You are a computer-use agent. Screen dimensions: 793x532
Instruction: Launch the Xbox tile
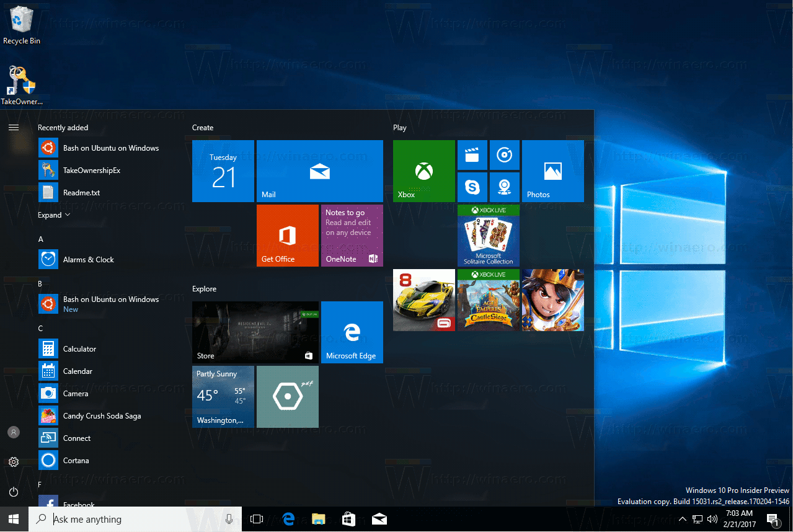click(x=423, y=171)
